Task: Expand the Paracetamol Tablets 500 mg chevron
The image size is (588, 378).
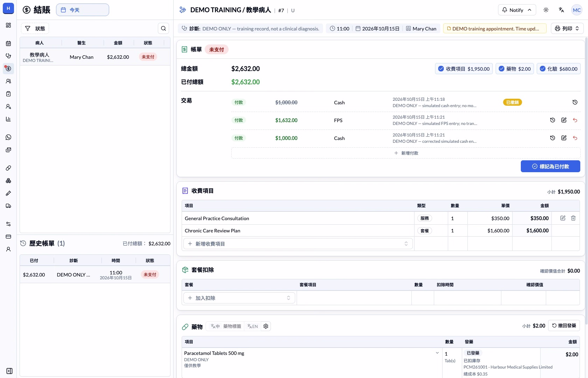Action: (437, 353)
